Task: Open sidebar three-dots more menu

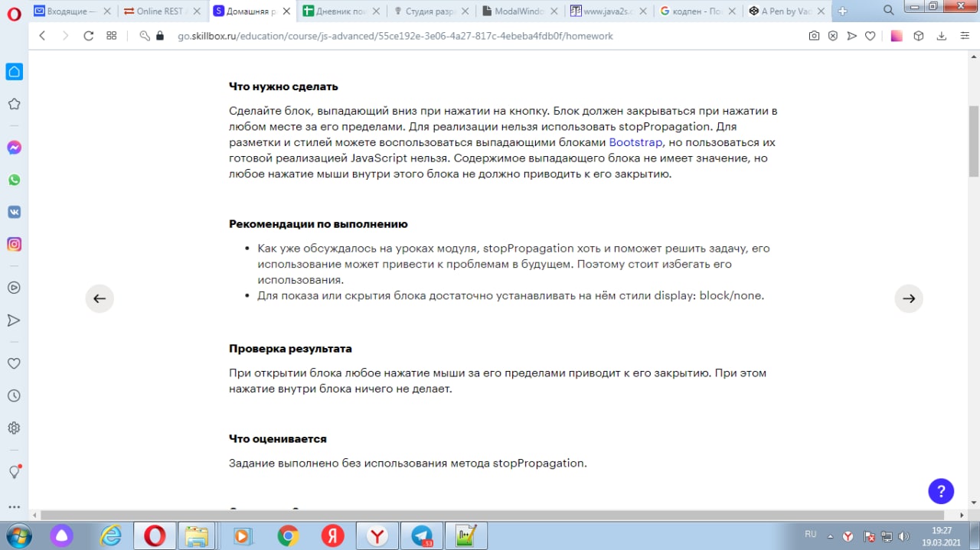Action: [x=14, y=506]
